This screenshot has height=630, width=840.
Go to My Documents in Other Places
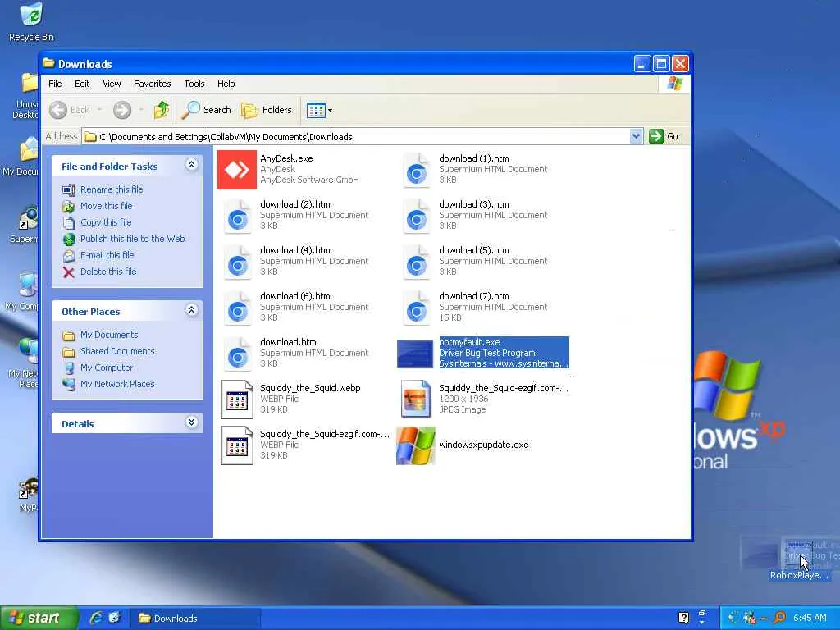tap(109, 335)
